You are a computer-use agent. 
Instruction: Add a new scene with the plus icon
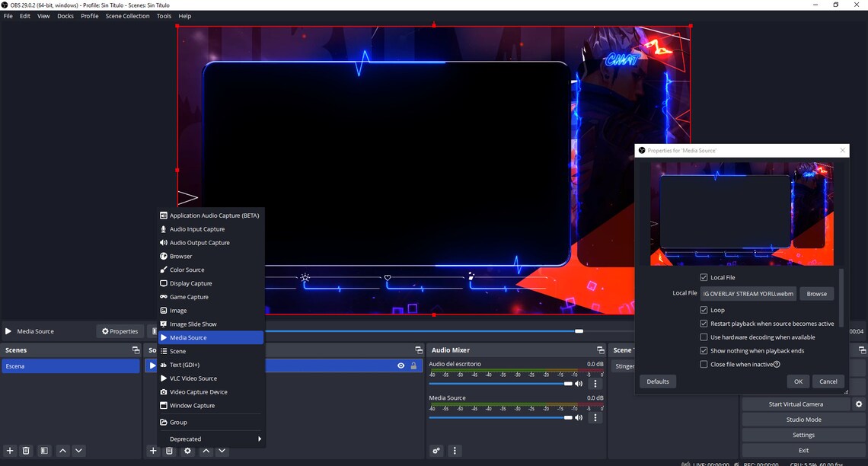(x=9, y=451)
